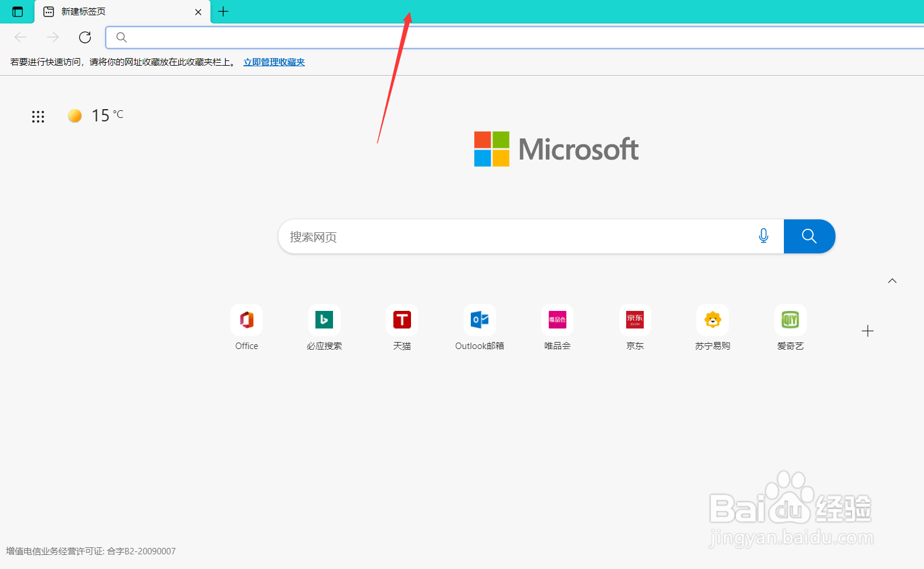Image resolution: width=924 pixels, height=569 pixels.
Task: Start voice search with microphone icon
Action: [x=763, y=236]
